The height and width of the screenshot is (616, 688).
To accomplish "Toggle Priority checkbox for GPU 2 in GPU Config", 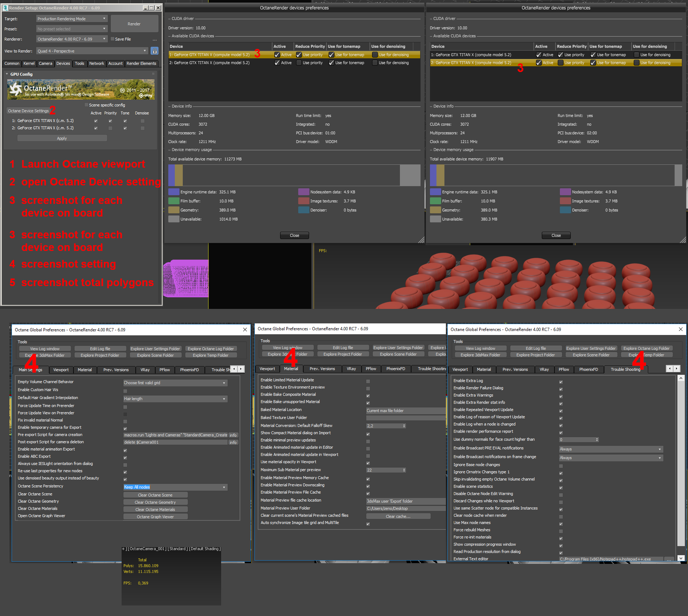I will (110, 128).
